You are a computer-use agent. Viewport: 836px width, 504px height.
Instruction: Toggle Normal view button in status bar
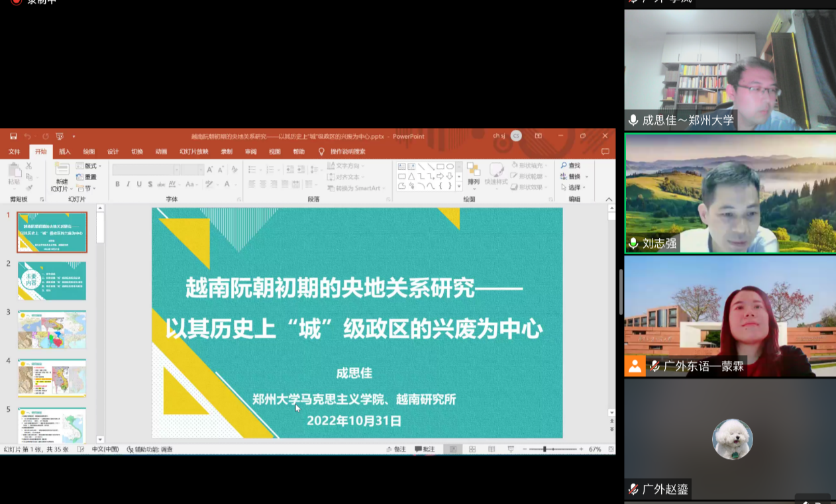(453, 449)
